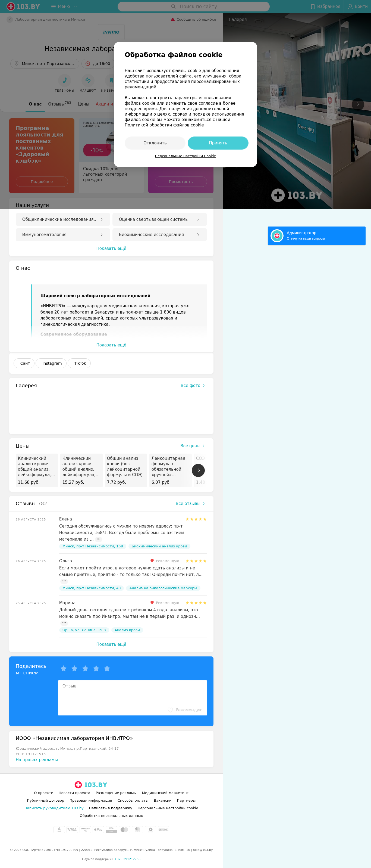
Task: Open Все отзывы link
Action: point(190,503)
